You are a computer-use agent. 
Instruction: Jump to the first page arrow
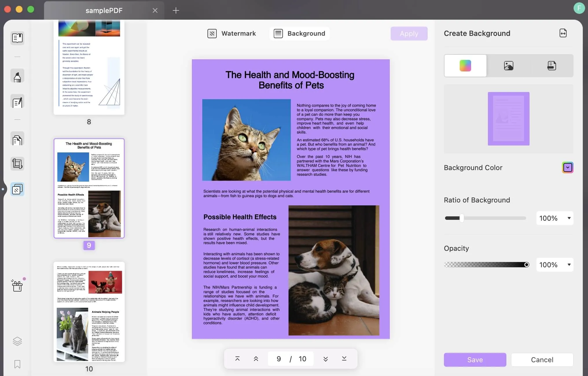(237, 359)
